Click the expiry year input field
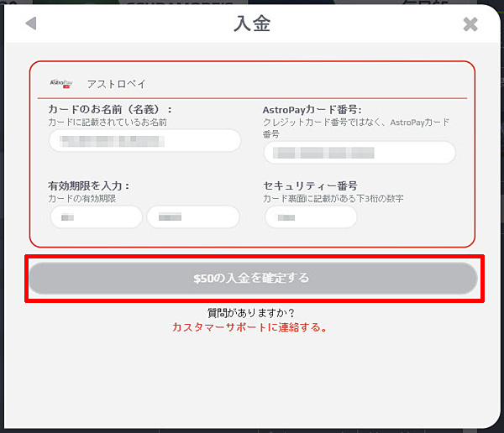 pos(193,217)
